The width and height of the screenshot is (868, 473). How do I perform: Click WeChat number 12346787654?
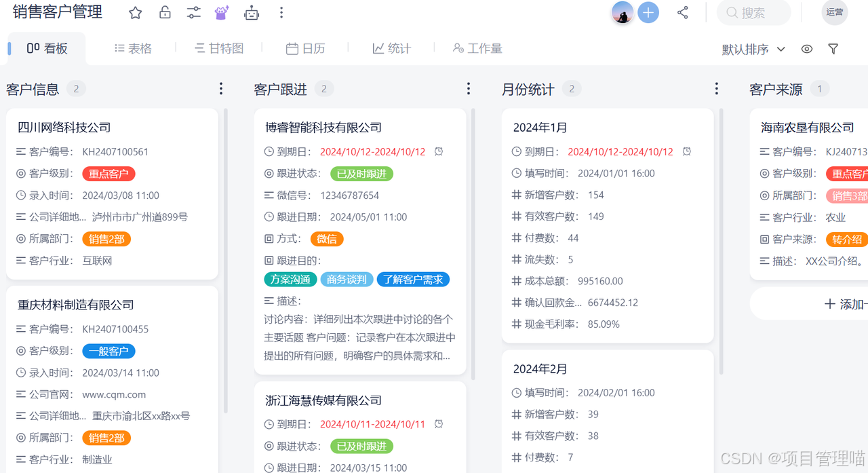click(x=349, y=195)
